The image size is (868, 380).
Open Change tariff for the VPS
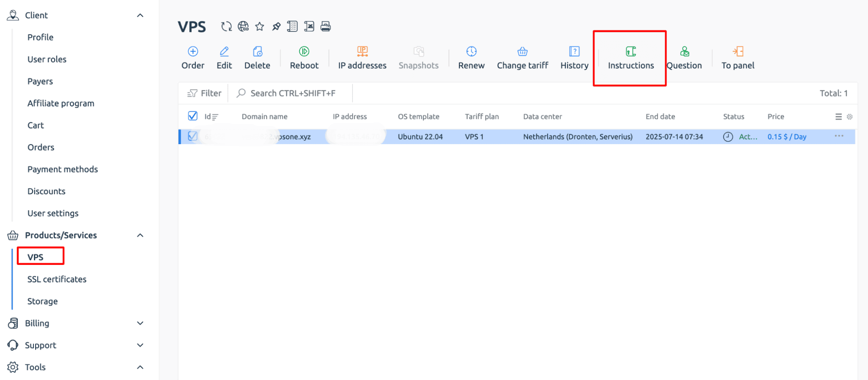[522, 58]
